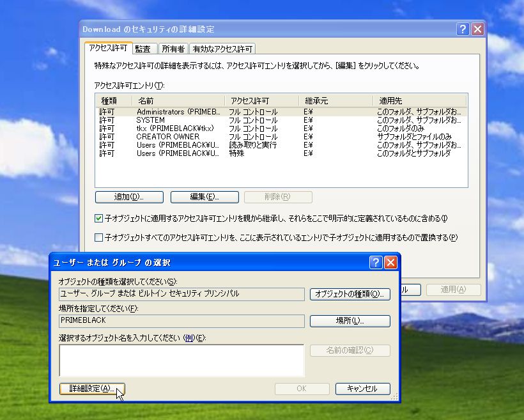Click the object name input box
524x420 pixels.
181,361
